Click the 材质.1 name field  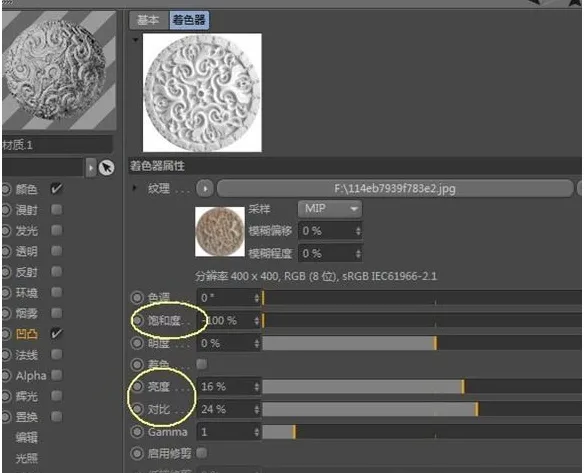point(57,145)
